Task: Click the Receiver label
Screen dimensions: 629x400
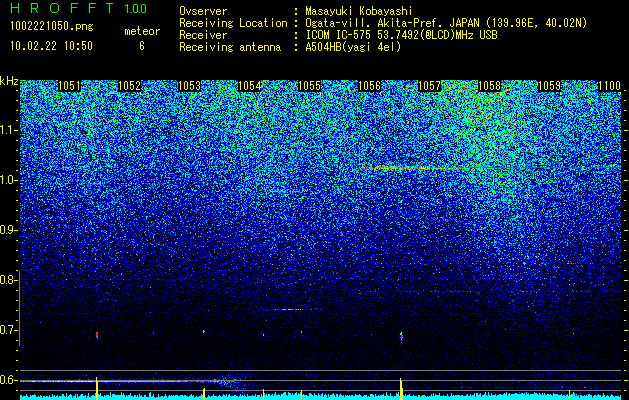Action: coord(203,35)
